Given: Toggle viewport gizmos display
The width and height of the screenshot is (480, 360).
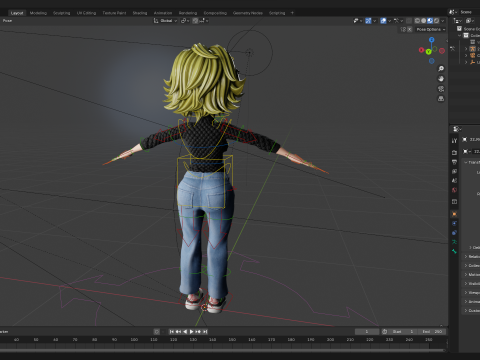Looking at the screenshot, I should (x=368, y=21).
